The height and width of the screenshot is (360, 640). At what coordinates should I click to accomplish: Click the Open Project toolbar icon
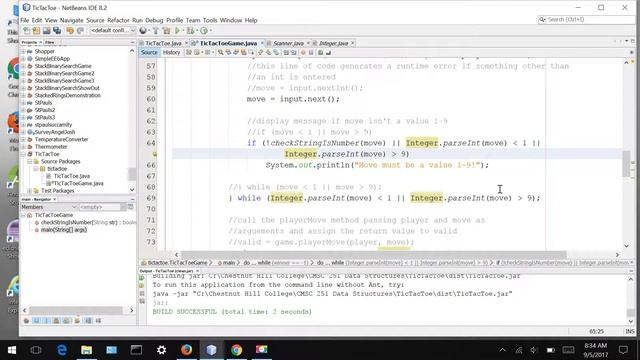click(47, 31)
